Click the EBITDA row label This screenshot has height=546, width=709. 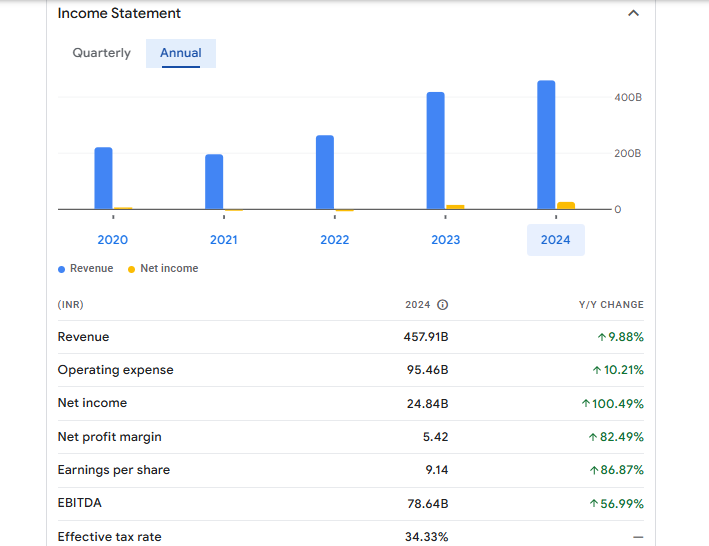tap(80, 503)
